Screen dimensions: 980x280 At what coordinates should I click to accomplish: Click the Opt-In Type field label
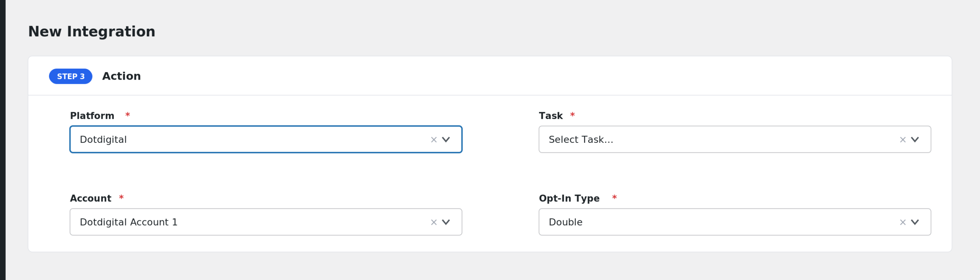point(569,198)
